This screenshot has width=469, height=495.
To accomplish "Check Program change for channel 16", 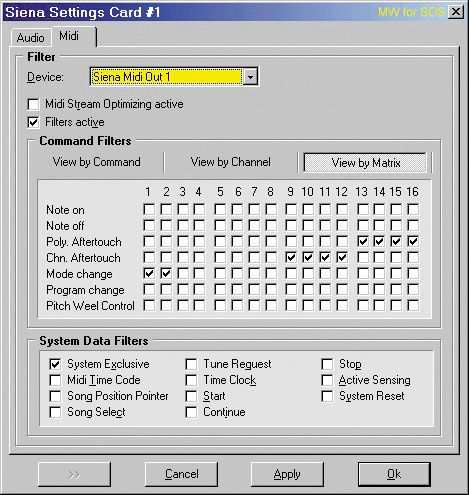I will [413, 289].
